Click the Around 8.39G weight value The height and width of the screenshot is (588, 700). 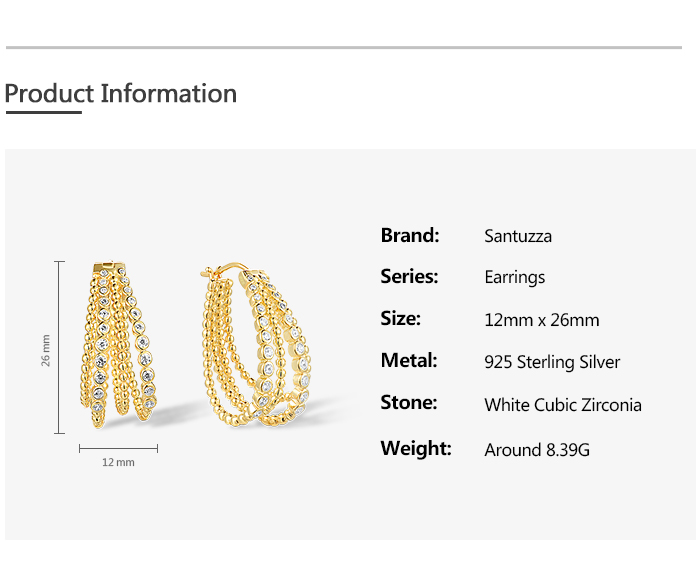click(x=537, y=450)
